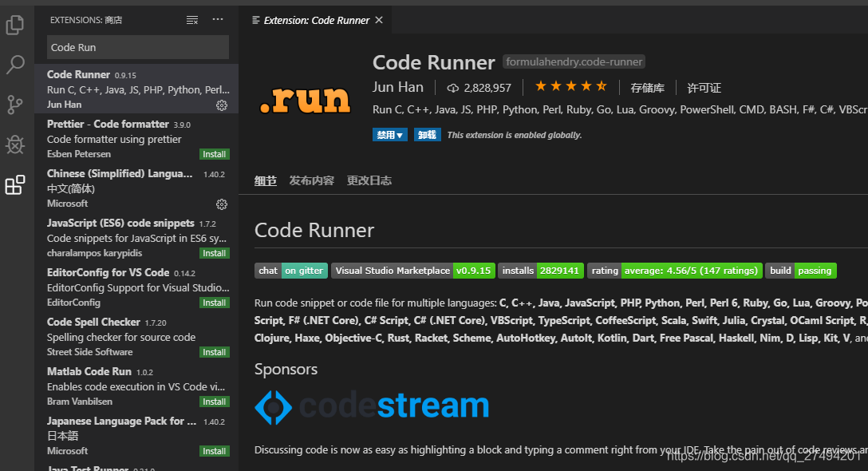The width and height of the screenshot is (868, 471).
Task: Select JavaScript (ES6) code snippets entry
Action: tap(136, 237)
